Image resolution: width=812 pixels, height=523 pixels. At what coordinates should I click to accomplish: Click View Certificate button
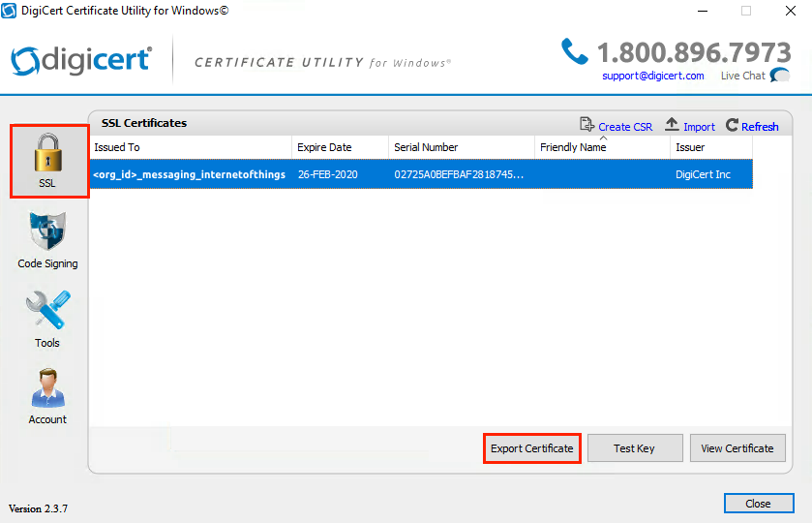(x=737, y=448)
